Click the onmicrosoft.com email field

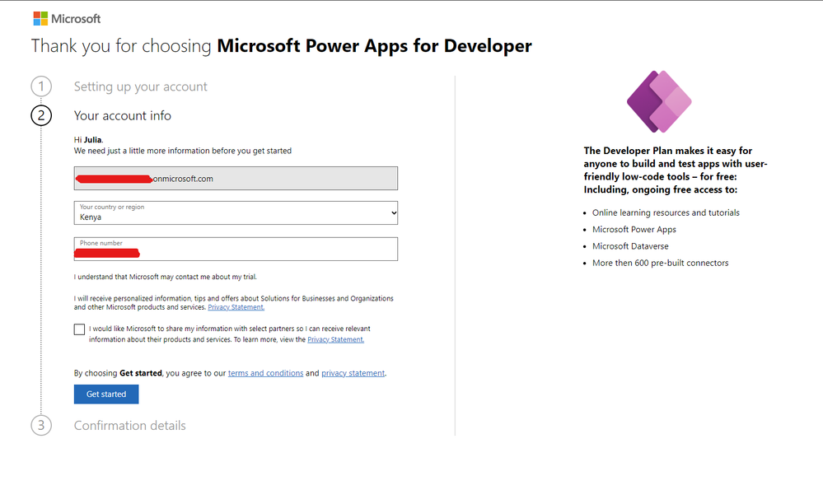[x=236, y=179]
